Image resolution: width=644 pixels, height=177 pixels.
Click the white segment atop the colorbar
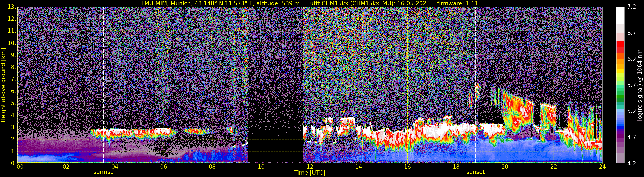620,15
